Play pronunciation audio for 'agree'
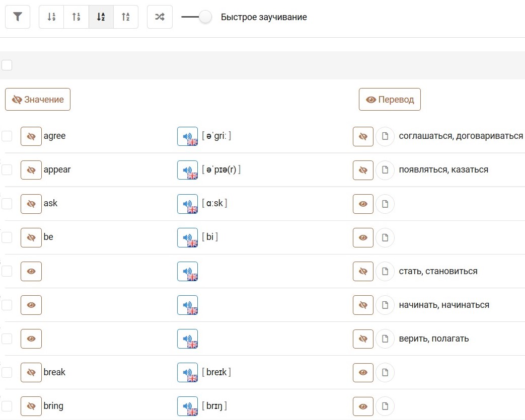 coord(187,136)
